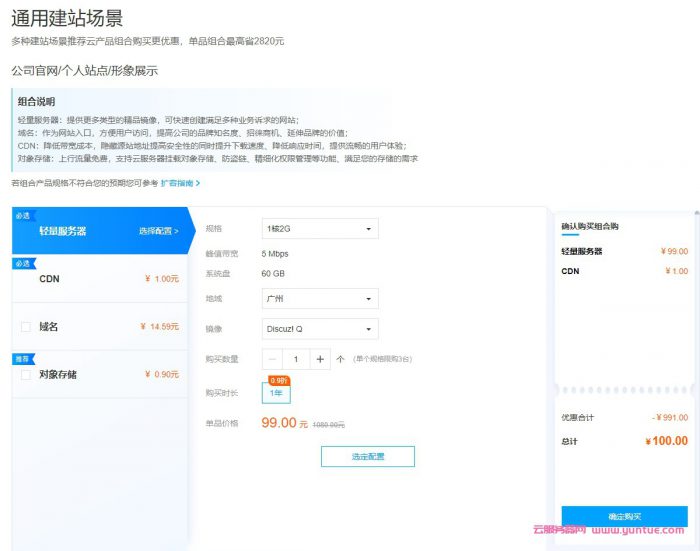The width and height of the screenshot is (700, 551).
Task: Check the 域名 checkbox
Action: point(26,327)
